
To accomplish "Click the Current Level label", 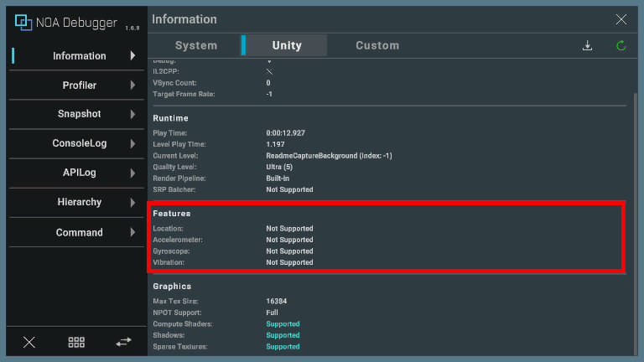I will pos(175,156).
